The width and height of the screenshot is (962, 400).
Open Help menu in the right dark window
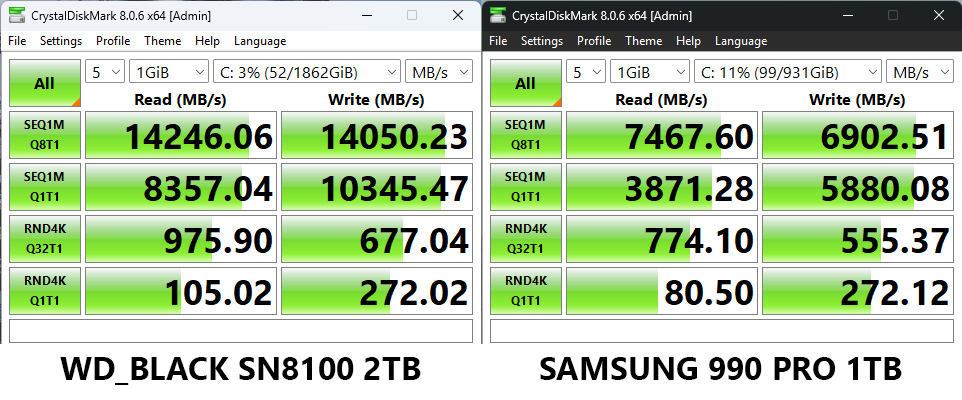(688, 41)
